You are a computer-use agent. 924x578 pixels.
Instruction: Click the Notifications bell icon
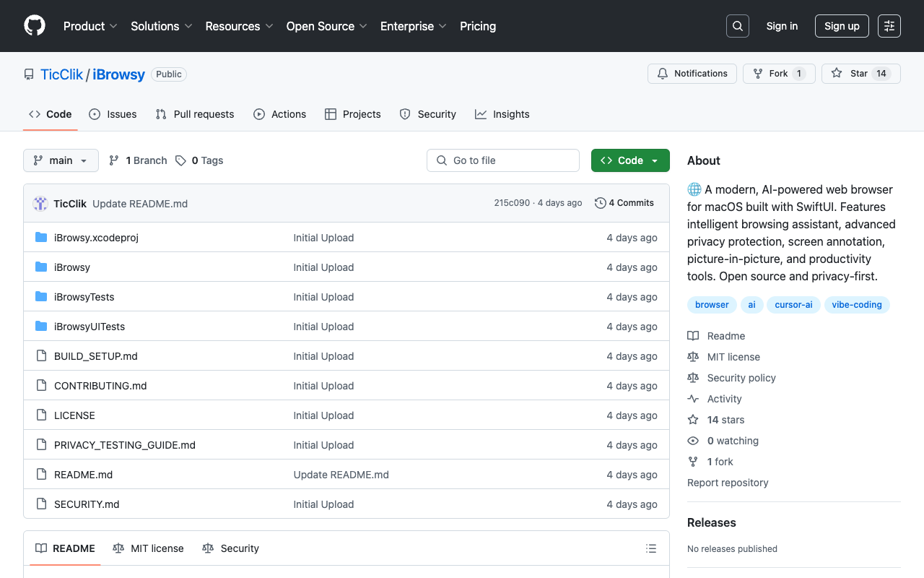662,73
